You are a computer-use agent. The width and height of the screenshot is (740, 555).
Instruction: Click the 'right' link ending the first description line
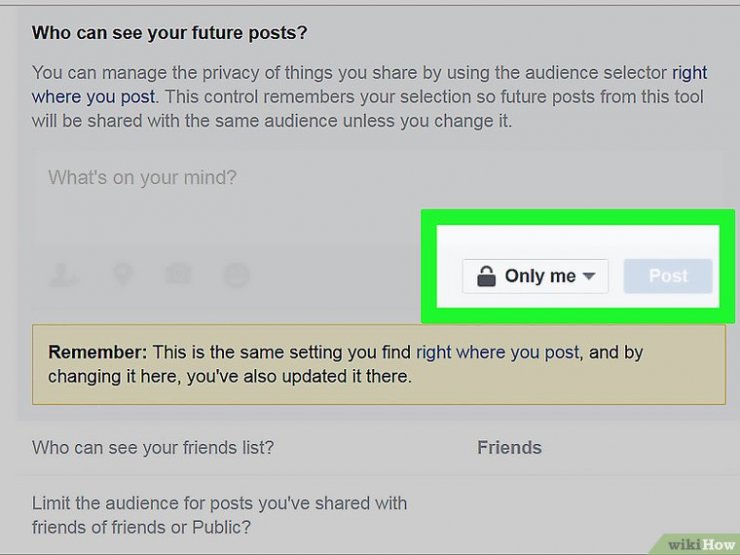pos(690,73)
